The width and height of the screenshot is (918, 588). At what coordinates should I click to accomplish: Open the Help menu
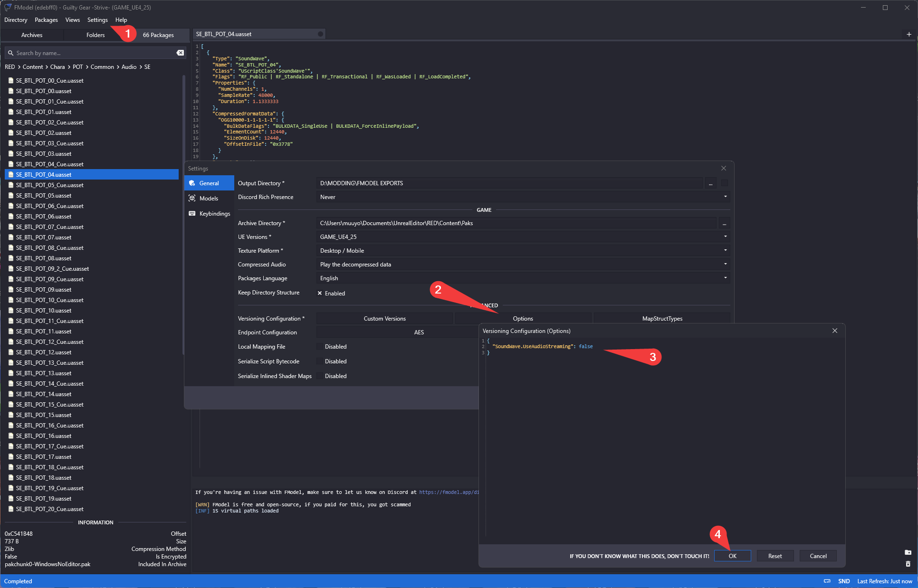click(x=121, y=20)
